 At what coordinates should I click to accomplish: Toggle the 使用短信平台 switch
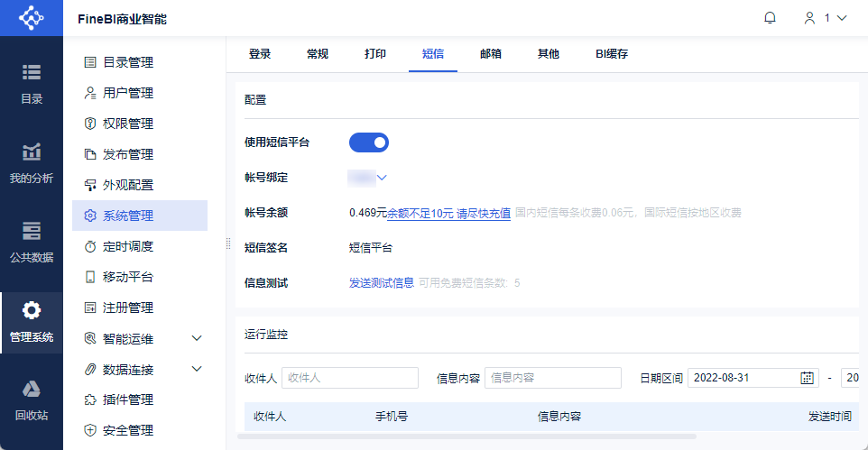[369, 142]
